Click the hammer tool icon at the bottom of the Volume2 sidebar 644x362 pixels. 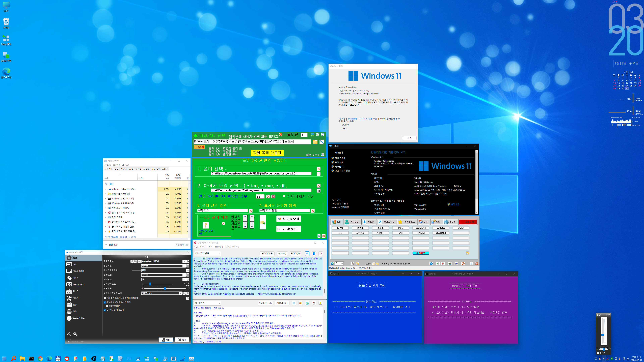click(69, 334)
